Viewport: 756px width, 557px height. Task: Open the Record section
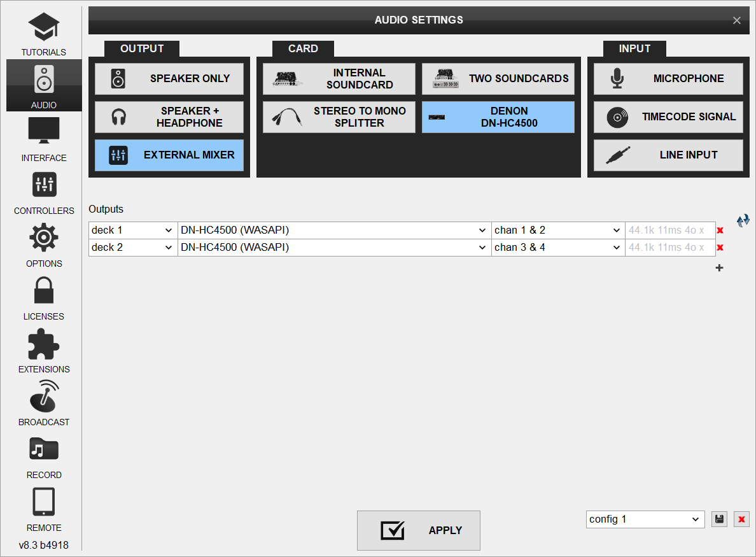pyautogui.click(x=44, y=456)
